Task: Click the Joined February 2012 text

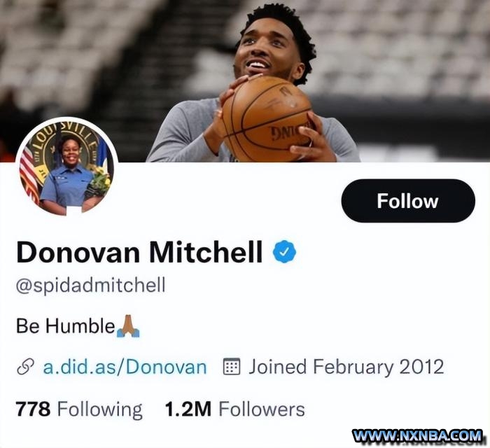Action: (x=346, y=367)
